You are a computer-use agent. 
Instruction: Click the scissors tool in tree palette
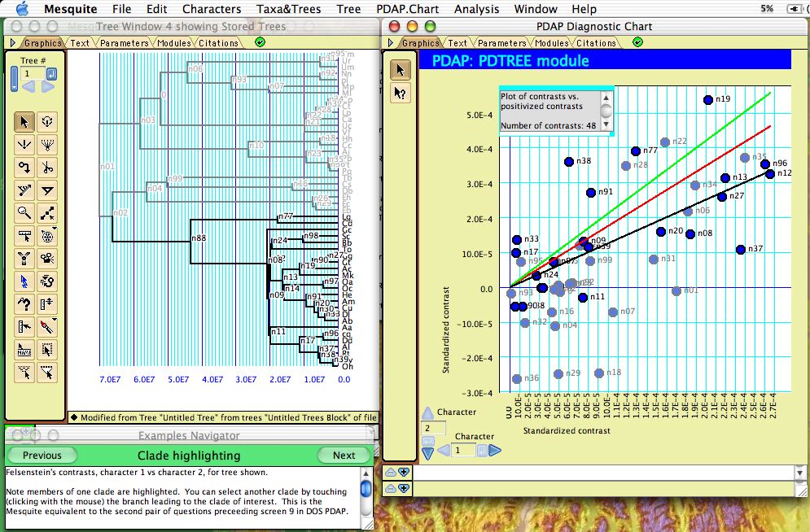click(47, 168)
